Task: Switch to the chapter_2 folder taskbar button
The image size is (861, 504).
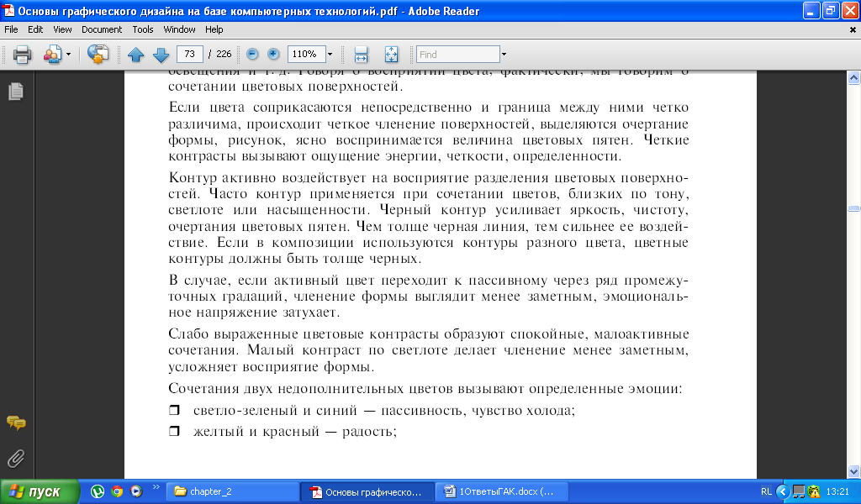Action: pos(233,492)
